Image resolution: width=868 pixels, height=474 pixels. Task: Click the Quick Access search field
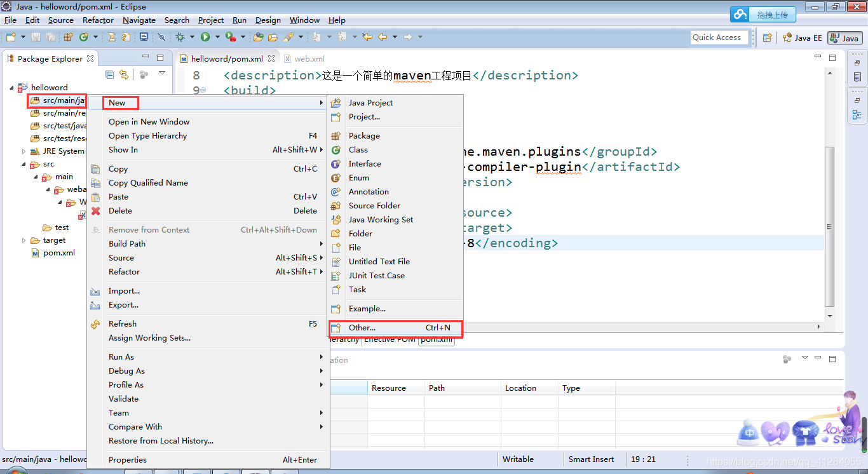[x=718, y=37]
